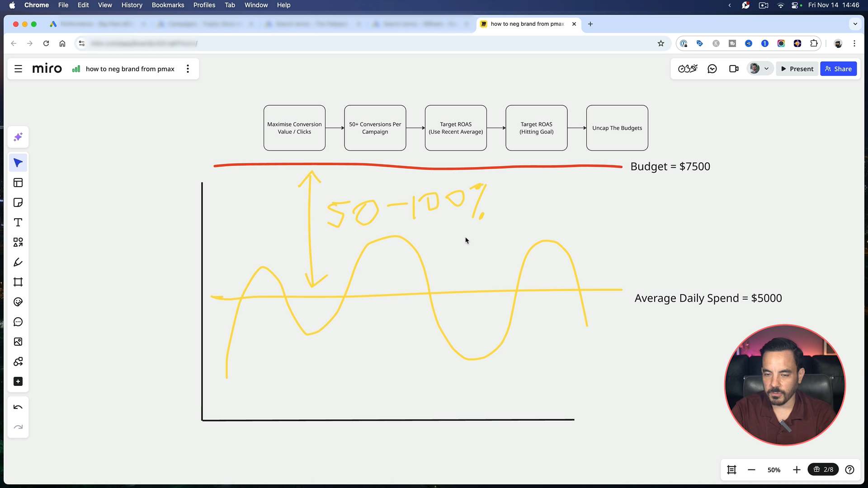Image resolution: width=868 pixels, height=488 pixels.
Task: Choose the Frame tool
Action: pyautogui.click(x=18, y=282)
